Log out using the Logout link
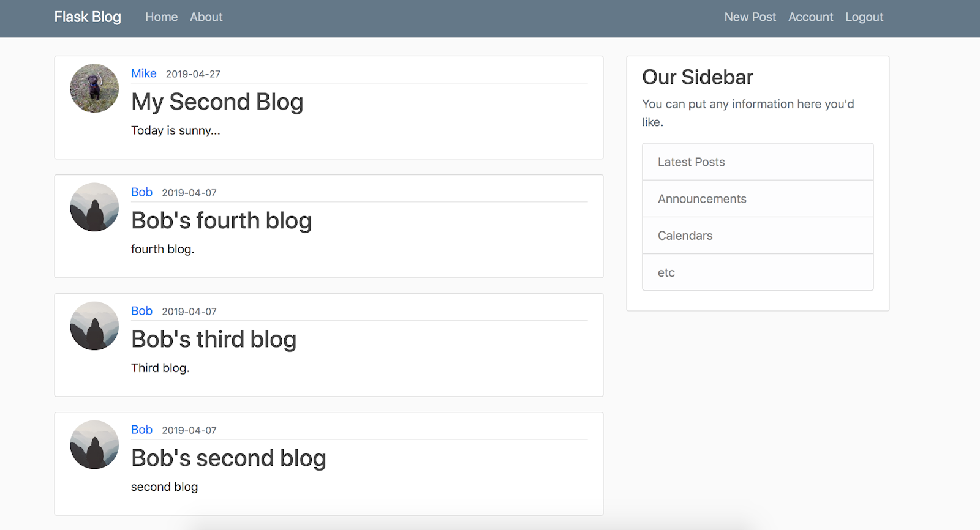 864,17
